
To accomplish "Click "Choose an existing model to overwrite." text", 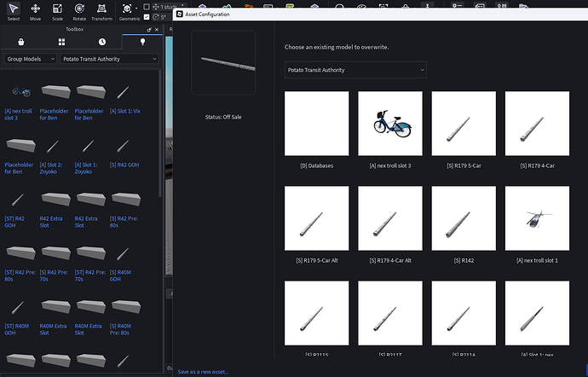I will click(337, 47).
